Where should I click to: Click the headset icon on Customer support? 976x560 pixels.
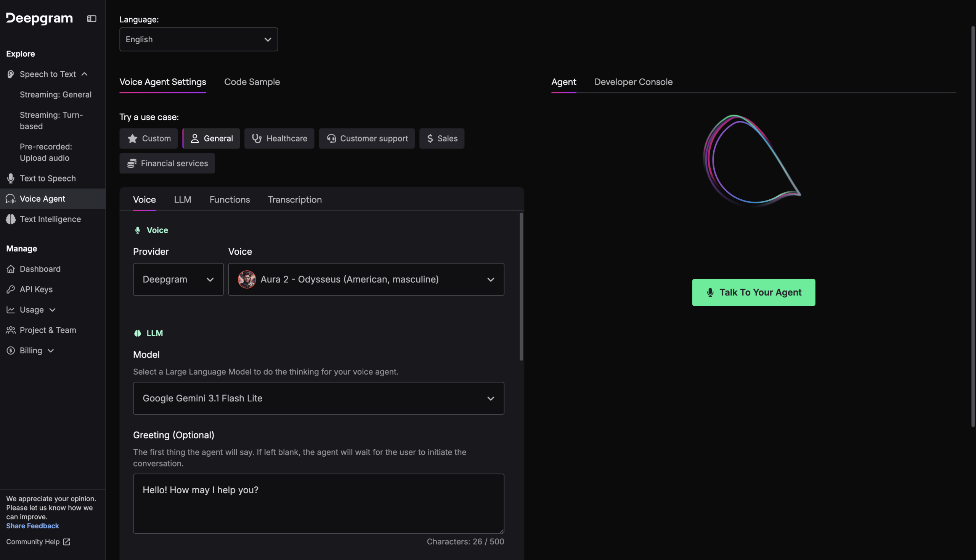point(331,138)
